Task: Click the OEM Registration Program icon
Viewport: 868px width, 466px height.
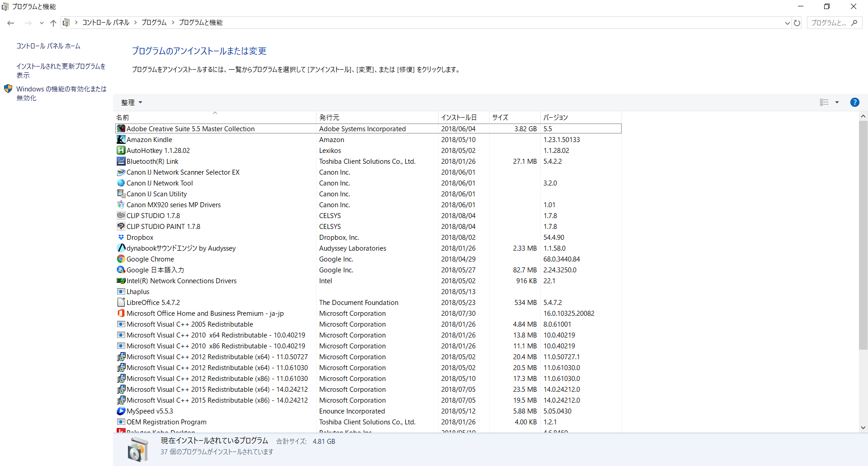Action: (121, 422)
